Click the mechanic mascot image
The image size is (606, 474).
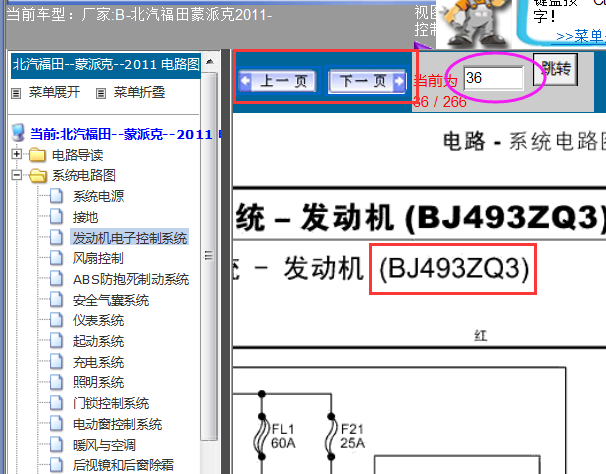coord(474,24)
